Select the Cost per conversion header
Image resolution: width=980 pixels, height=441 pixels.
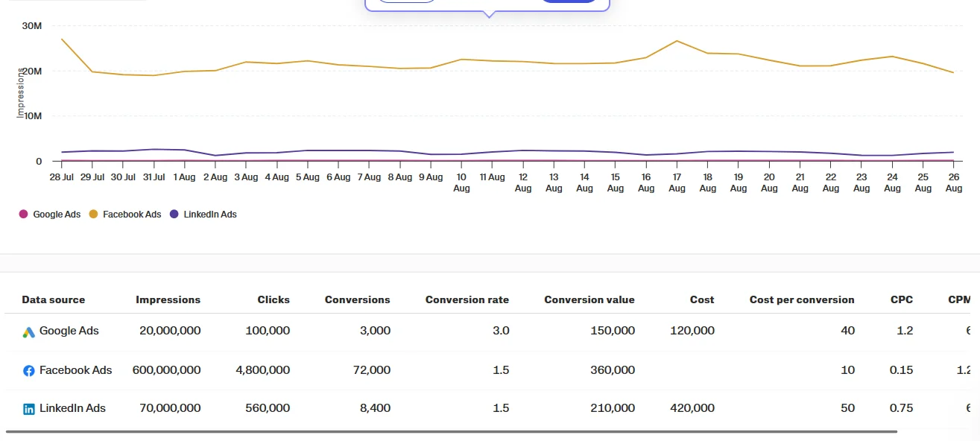point(801,300)
